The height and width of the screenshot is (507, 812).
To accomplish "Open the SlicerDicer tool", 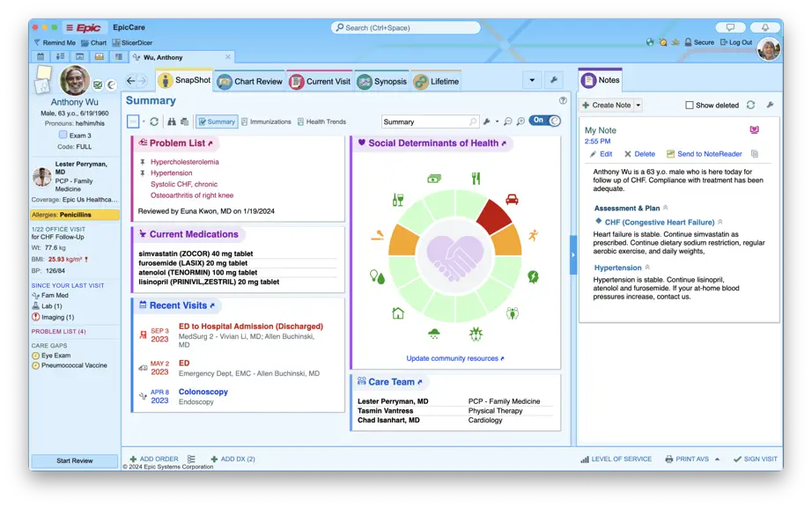I will coord(132,43).
